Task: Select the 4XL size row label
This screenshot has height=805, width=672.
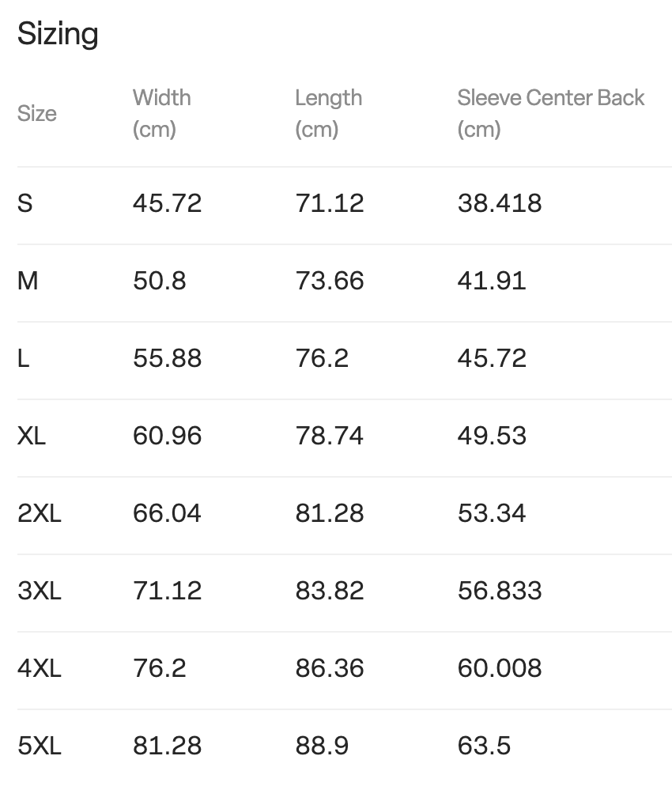Action: [40, 668]
